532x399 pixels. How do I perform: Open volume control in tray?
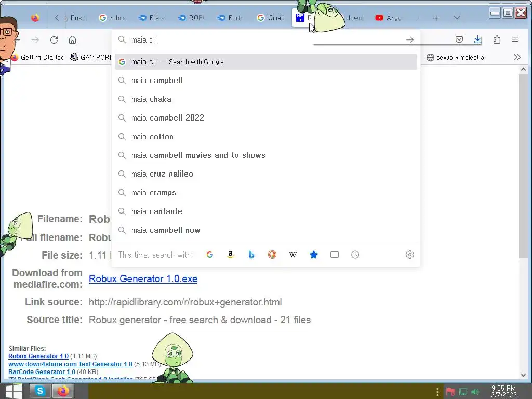(x=475, y=392)
